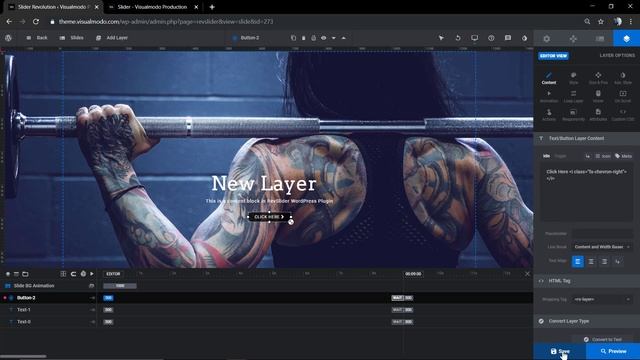
Task: Open the Size & Pos layer settings
Action: tap(598, 78)
